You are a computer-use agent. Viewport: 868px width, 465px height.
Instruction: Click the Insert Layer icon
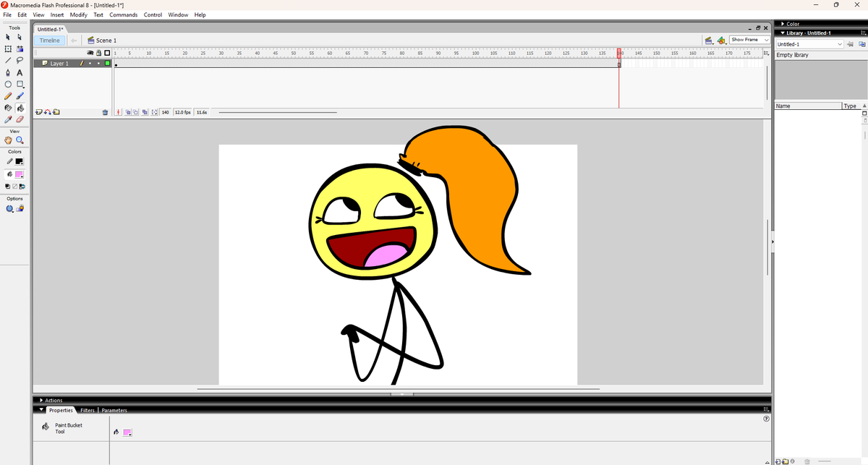(39, 112)
